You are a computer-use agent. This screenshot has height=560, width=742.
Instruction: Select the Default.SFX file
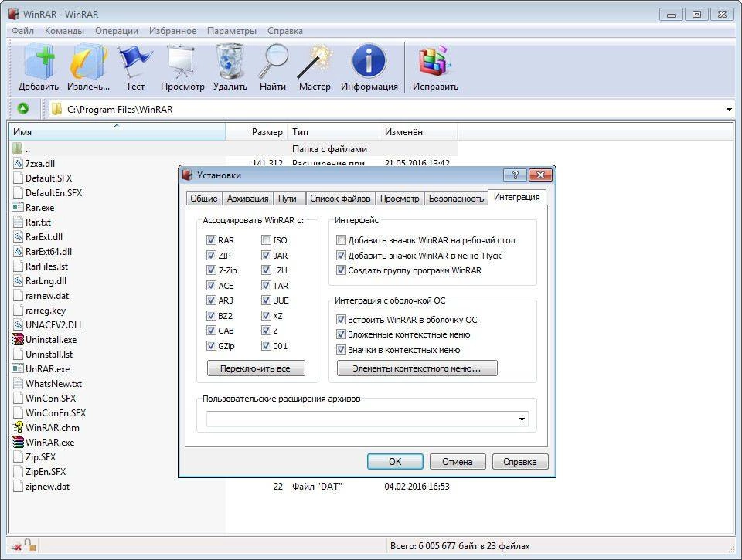tap(48, 178)
